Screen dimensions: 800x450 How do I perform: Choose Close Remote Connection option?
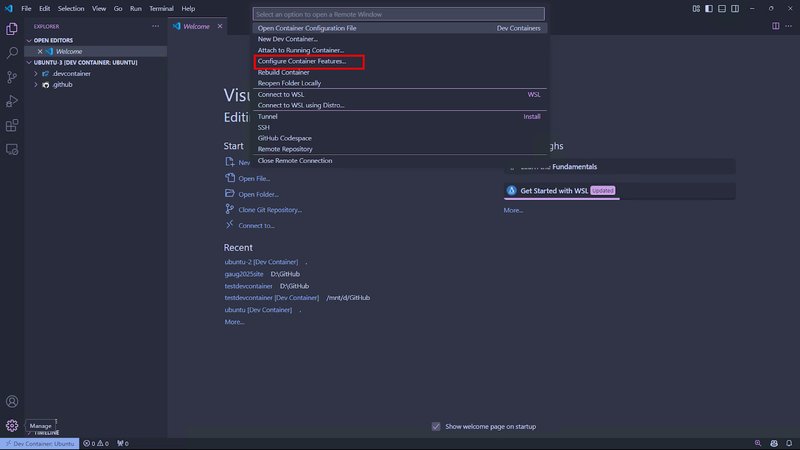click(x=399, y=161)
